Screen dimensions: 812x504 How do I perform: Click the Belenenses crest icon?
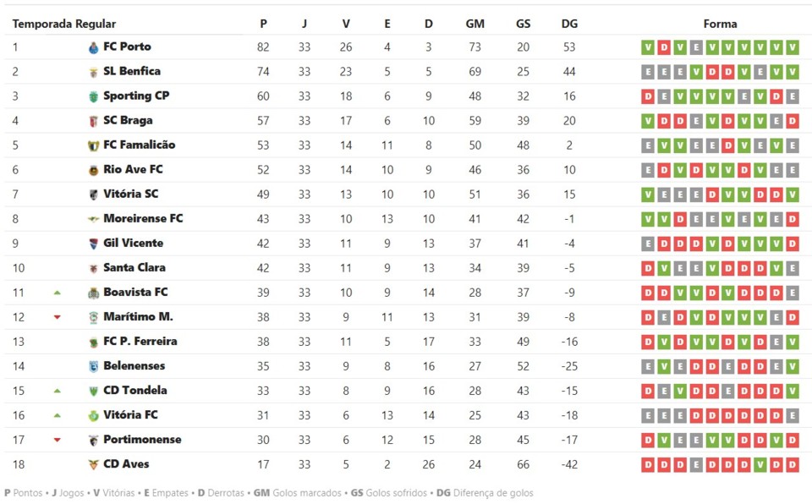[x=94, y=366]
